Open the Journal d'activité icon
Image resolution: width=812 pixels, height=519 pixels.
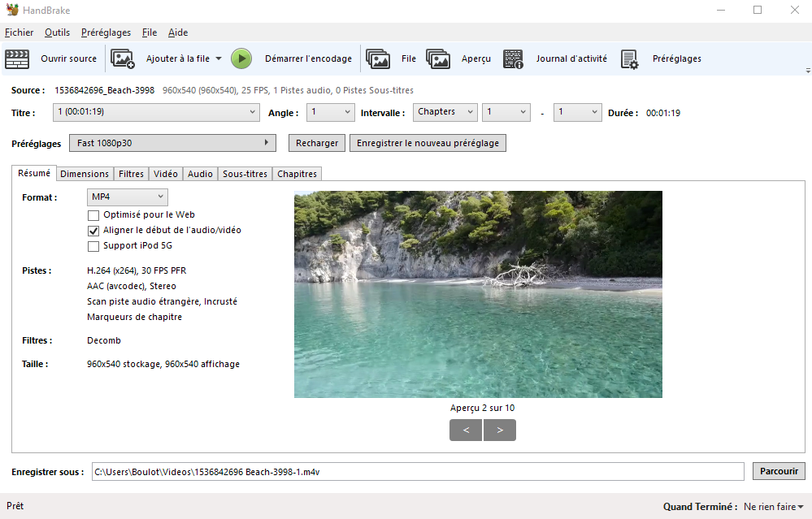point(513,58)
